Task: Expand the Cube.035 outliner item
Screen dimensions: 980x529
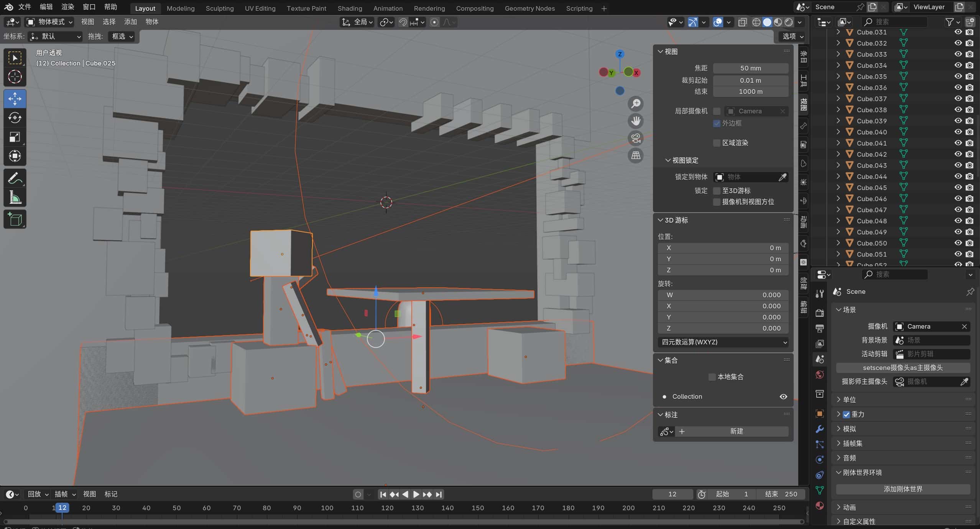Action: [x=838, y=76]
